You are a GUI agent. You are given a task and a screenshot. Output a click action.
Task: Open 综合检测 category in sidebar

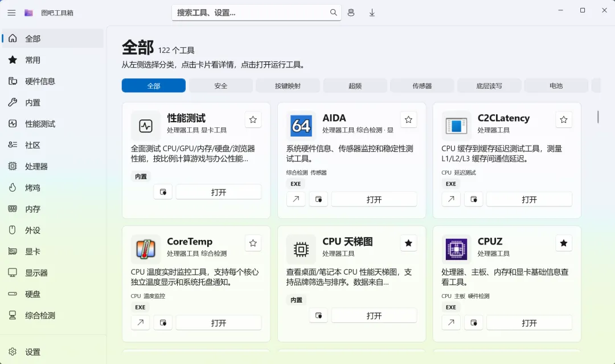pos(53,316)
